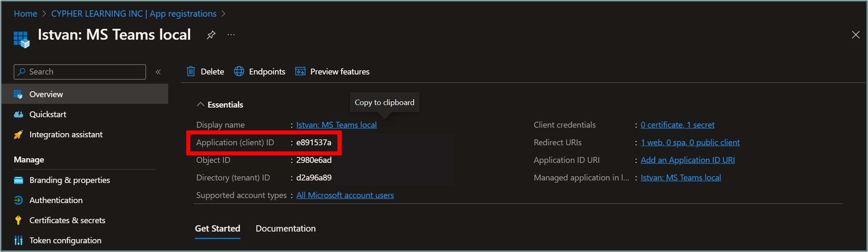Collapse the sidebar menu with double chevron
Viewport: 868px width, 252px height.
(158, 72)
